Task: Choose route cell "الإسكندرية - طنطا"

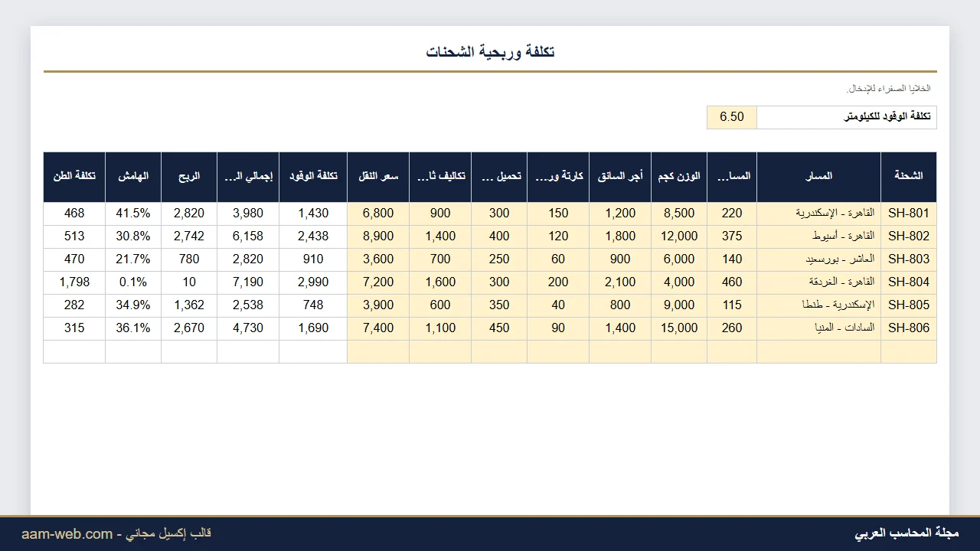Action: 819,305
